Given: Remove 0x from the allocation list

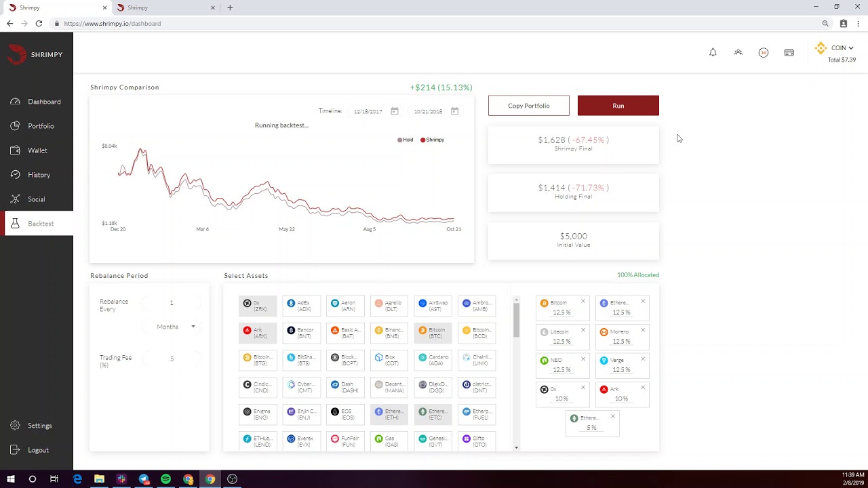Looking at the screenshot, I should 583,388.
